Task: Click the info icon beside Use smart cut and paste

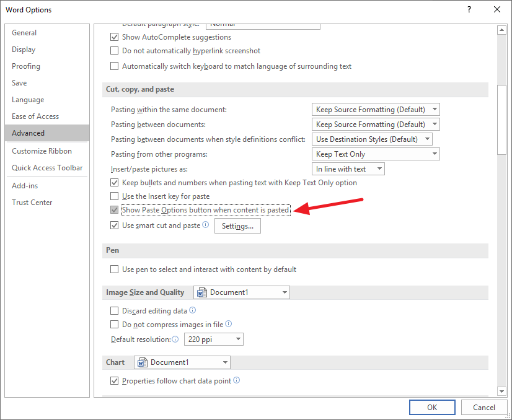Action: (x=205, y=224)
